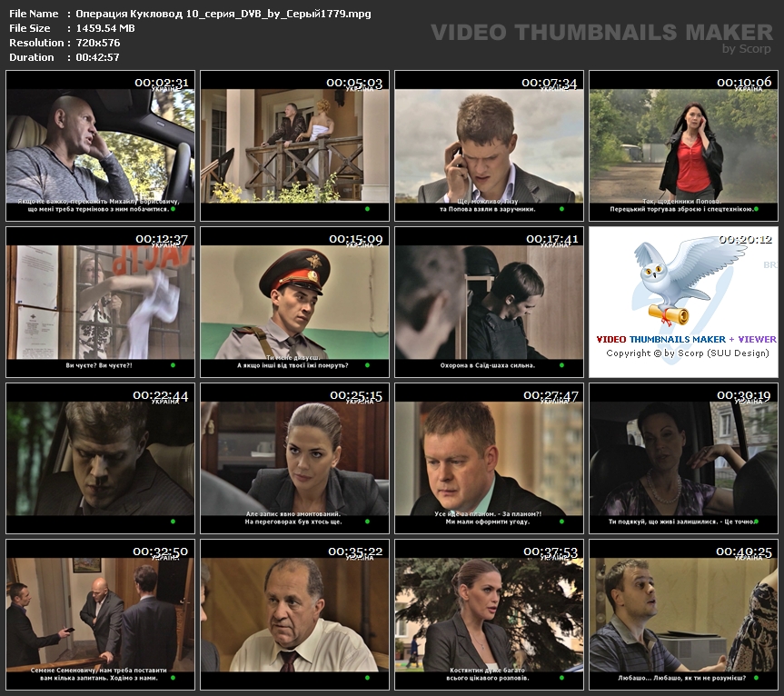
Task: Open the 00:32:50 thumbnail of three men
Action: [x=100, y=614]
